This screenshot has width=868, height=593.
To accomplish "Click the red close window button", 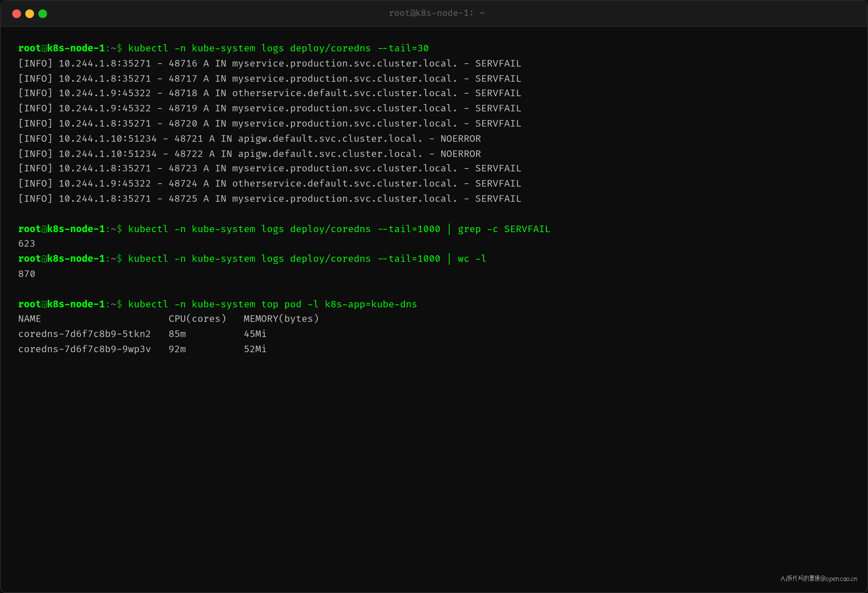I will (x=16, y=14).
